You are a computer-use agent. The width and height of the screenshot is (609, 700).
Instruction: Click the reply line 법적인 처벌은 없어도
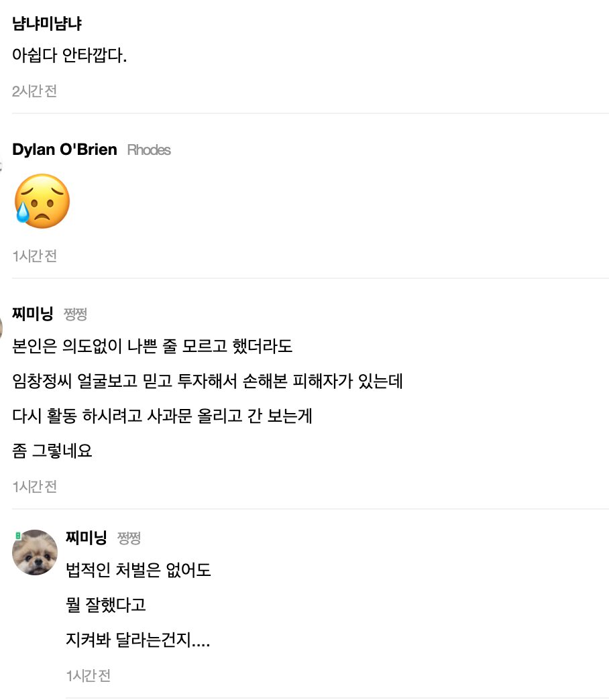click(x=138, y=571)
